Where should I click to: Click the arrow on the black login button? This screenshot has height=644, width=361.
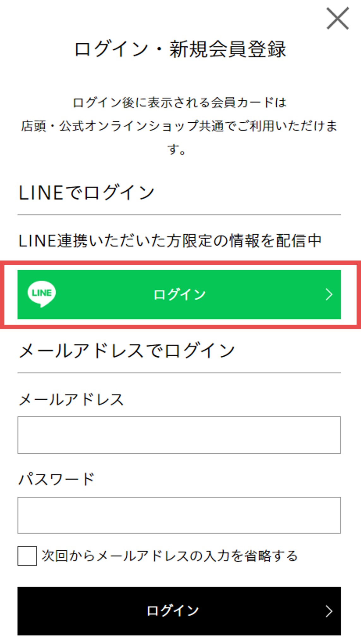(x=329, y=611)
